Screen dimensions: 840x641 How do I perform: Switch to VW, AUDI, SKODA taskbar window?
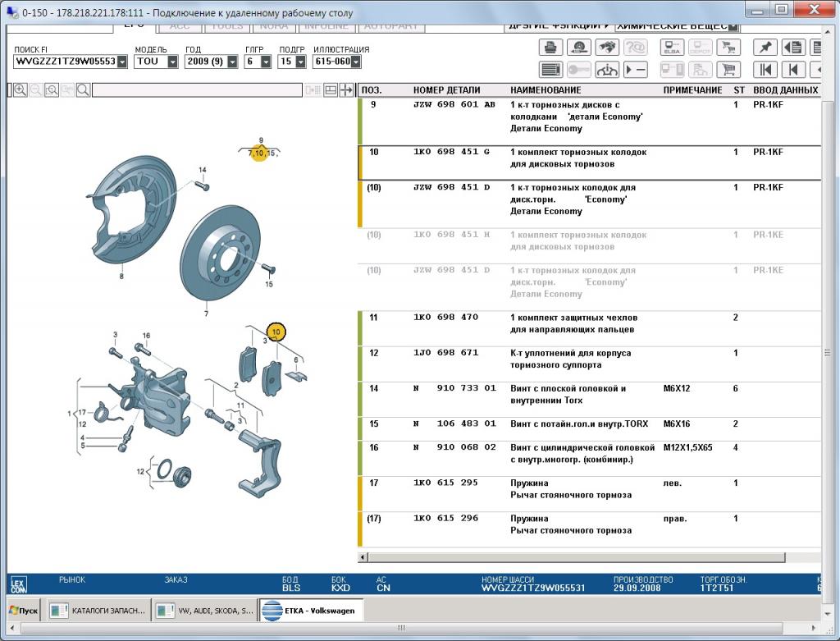205,611
